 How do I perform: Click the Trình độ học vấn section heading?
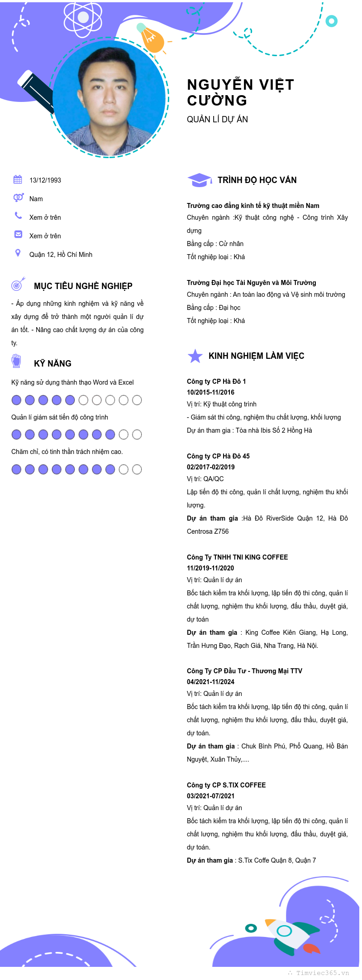[x=257, y=180]
